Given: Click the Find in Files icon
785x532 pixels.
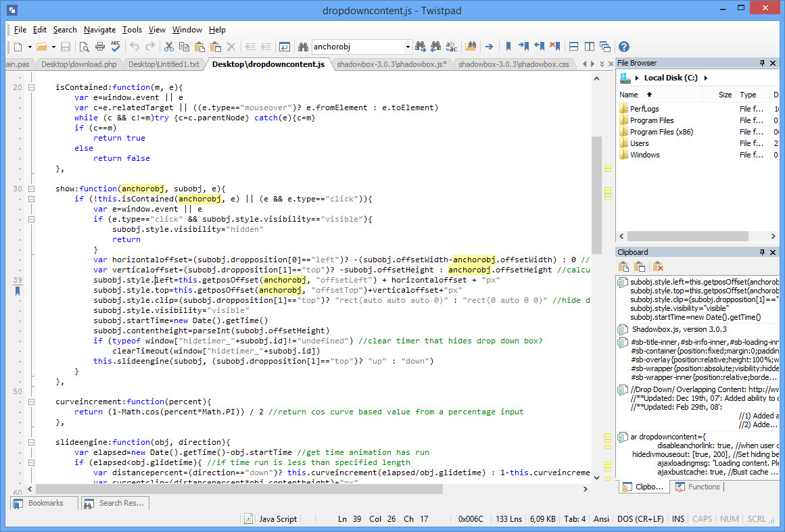Looking at the screenshot, I should click(471, 47).
